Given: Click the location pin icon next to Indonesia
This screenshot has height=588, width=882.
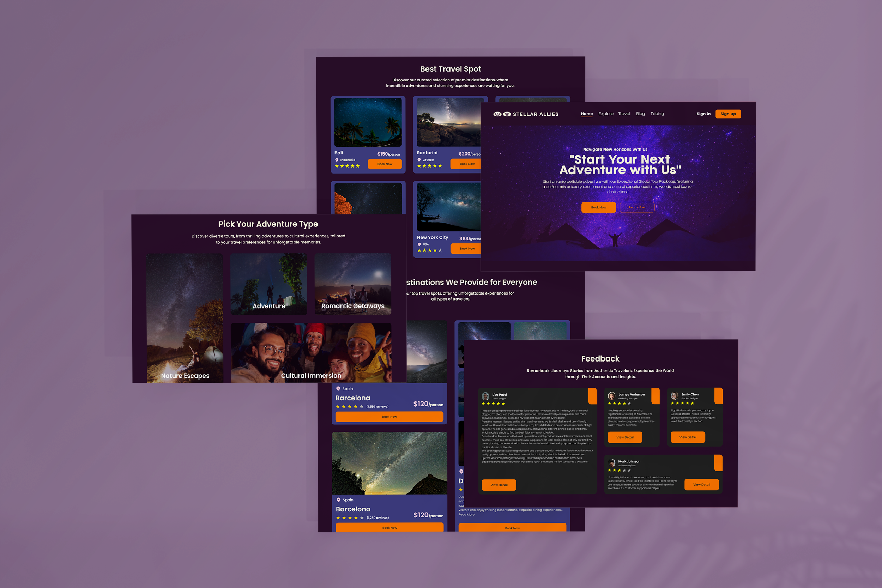Looking at the screenshot, I should (x=337, y=160).
